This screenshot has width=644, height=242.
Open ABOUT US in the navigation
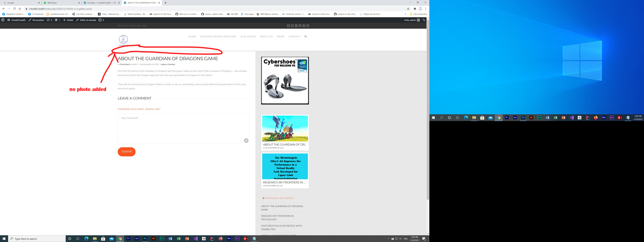pyautogui.click(x=266, y=37)
